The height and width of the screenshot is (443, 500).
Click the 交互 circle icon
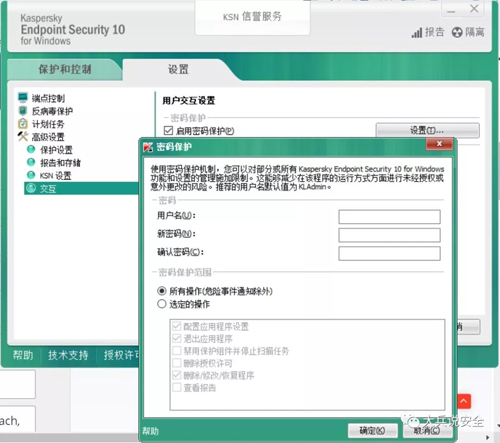click(x=31, y=188)
